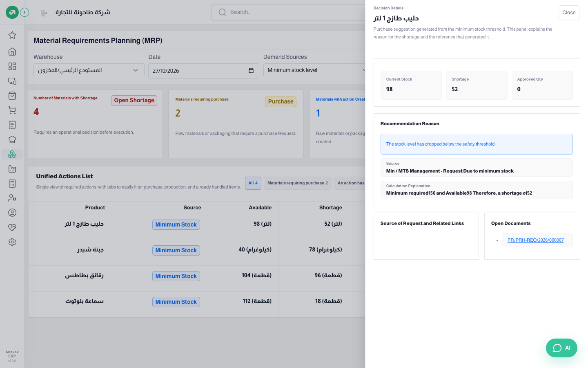588x368 pixels.
Task: Open the Demand Sources dropdown
Action: coord(314,70)
